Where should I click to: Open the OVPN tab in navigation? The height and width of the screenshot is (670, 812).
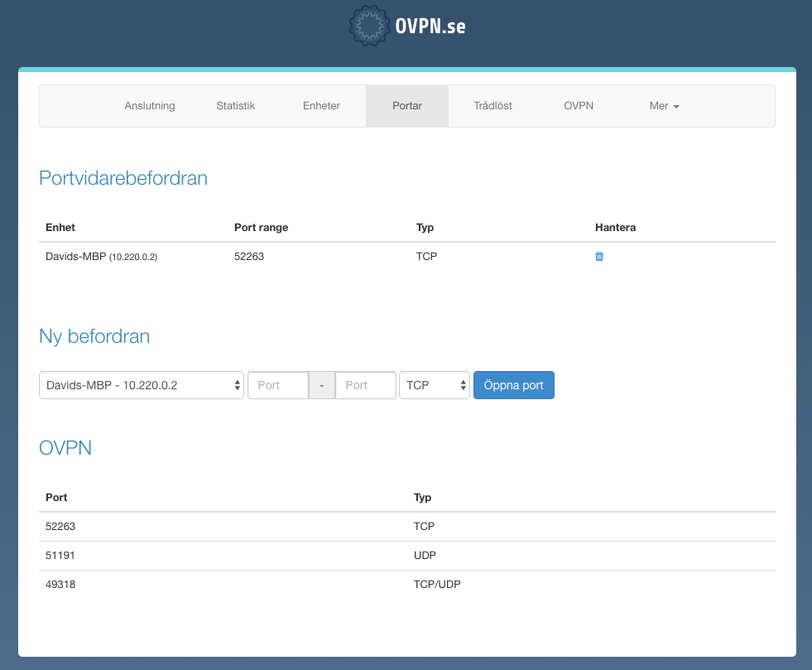[x=579, y=106]
